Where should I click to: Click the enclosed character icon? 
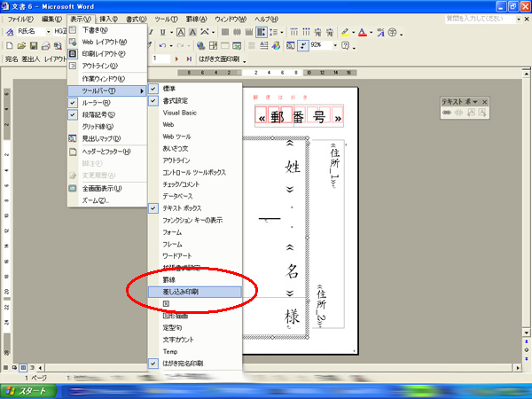point(392,32)
